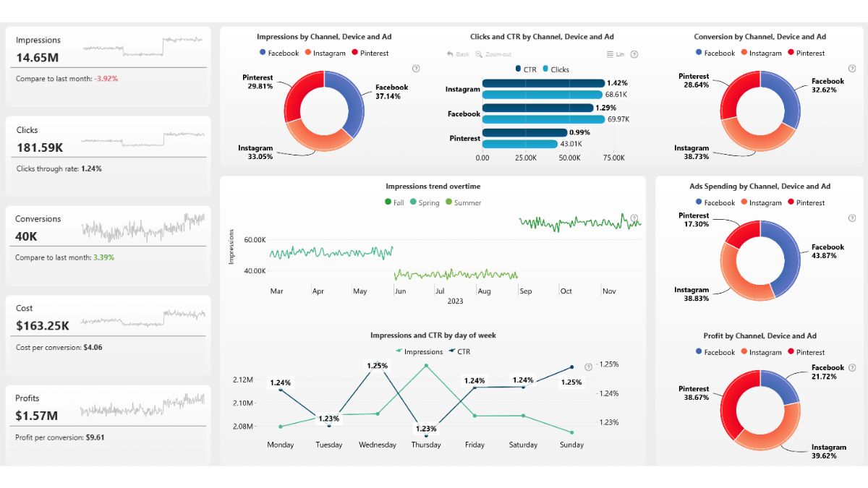Toggle Summer legend in Impressions trend chart
868x488 pixels.
pos(463,202)
